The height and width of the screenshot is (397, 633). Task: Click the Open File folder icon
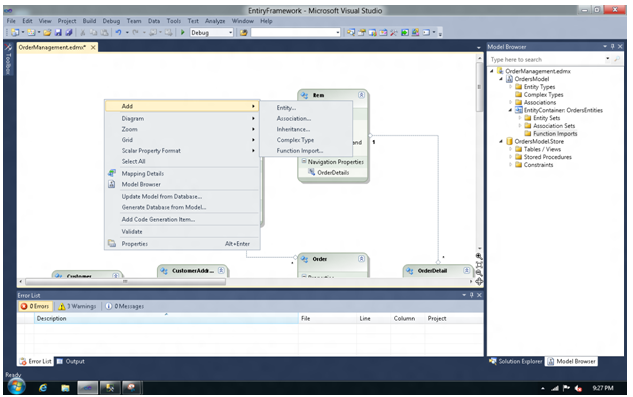[x=47, y=32]
